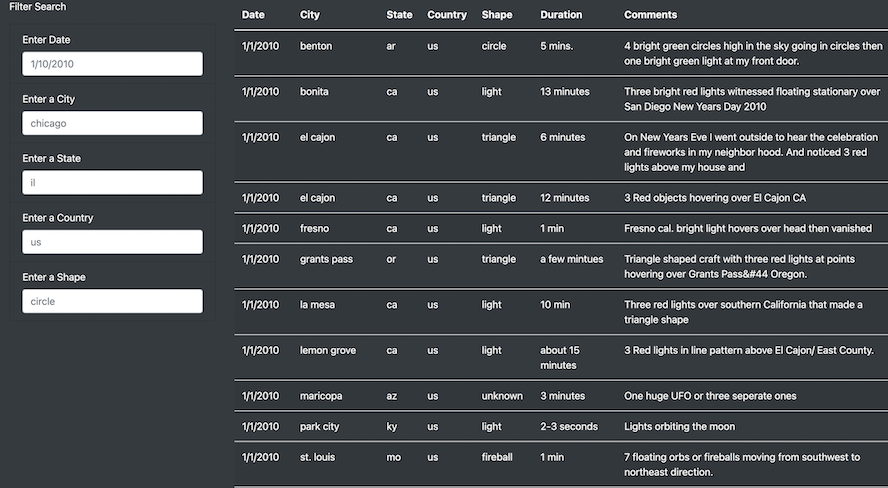Viewport: 888px width, 488px height.
Task: Click the 'mo' state cell
Action: coord(394,457)
